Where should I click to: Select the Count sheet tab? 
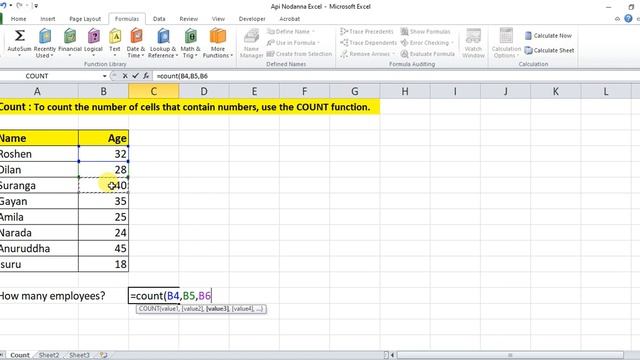coord(20,355)
